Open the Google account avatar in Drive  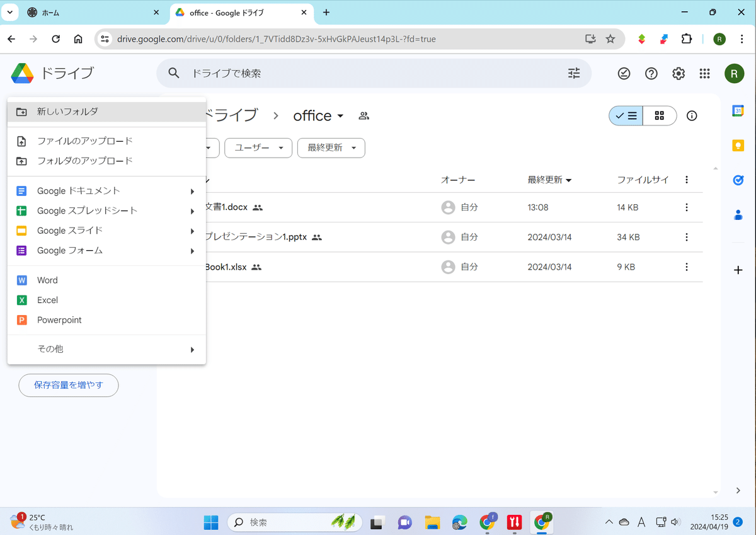(734, 74)
